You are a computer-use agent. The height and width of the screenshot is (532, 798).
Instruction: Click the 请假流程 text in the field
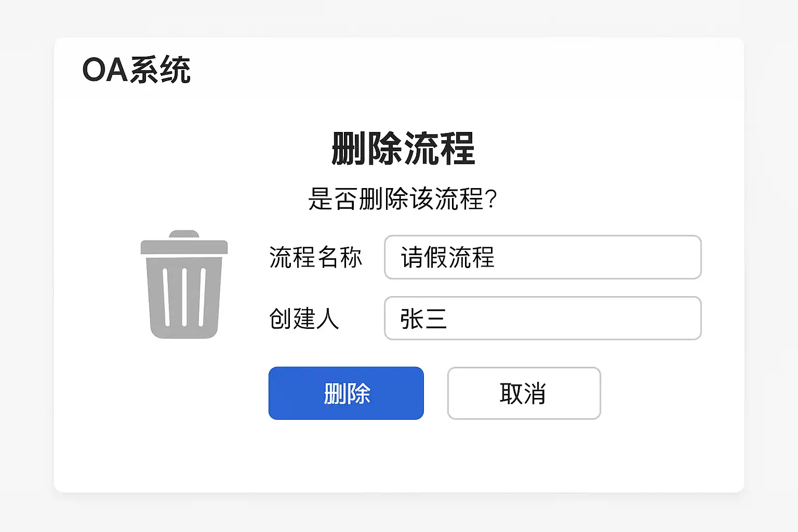(x=447, y=257)
